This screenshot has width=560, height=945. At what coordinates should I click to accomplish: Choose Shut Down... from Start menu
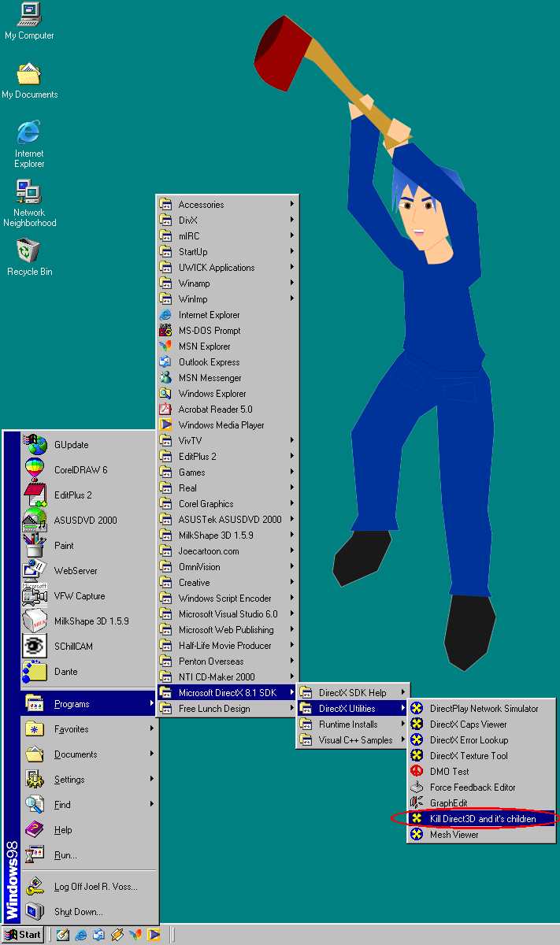(x=89, y=912)
